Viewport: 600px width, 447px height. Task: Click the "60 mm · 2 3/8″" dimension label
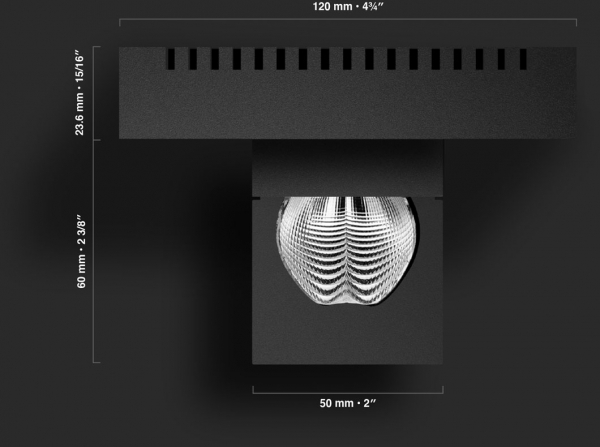pyautogui.click(x=81, y=251)
